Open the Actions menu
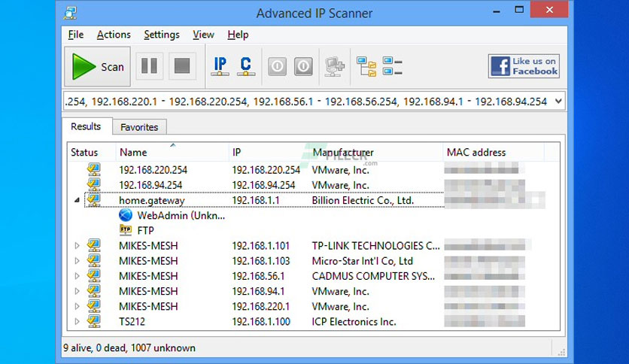629x364 pixels. point(114,35)
